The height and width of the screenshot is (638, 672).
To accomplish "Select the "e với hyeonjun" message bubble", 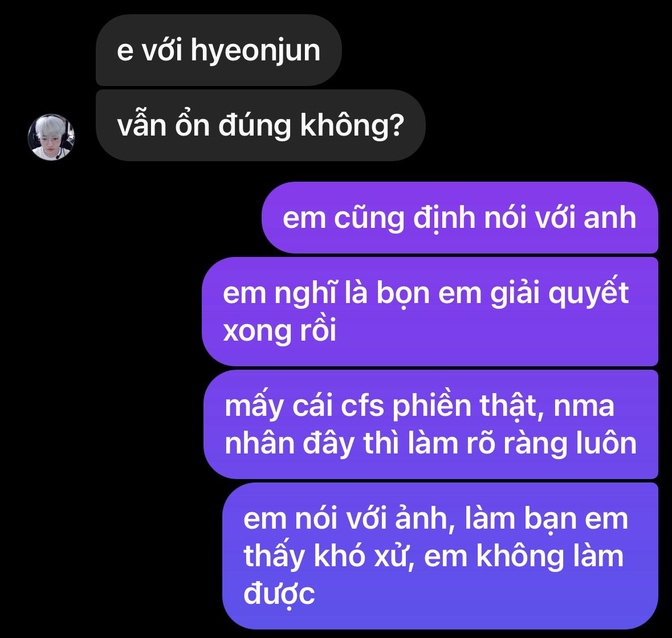I will point(218,50).
